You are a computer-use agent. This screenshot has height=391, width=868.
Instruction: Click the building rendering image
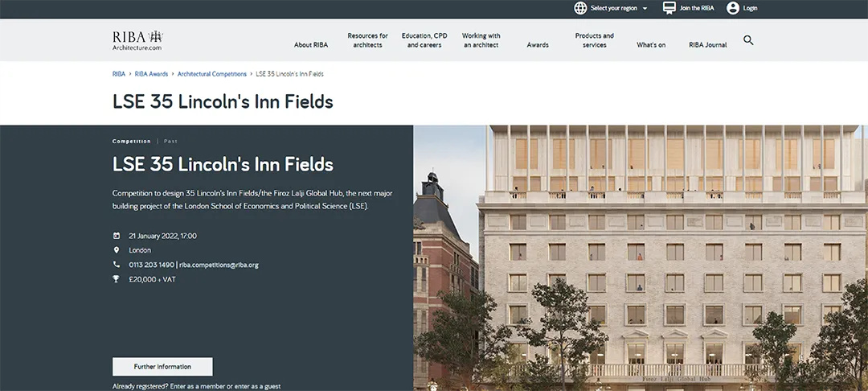(641, 258)
